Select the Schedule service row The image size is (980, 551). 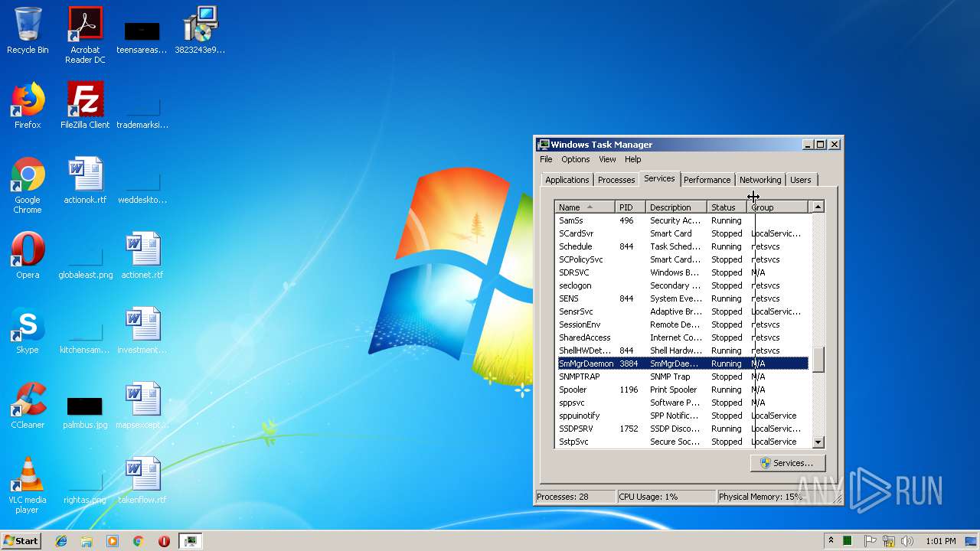(x=682, y=246)
